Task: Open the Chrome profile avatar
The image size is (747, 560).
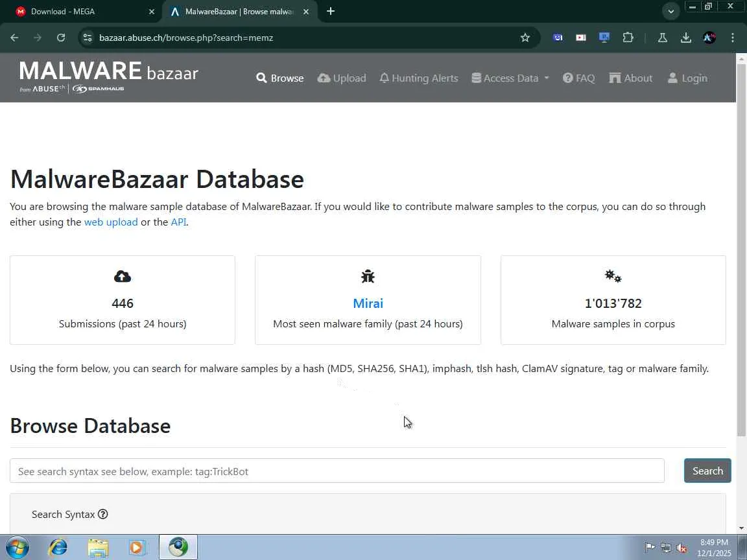Action: [709, 38]
